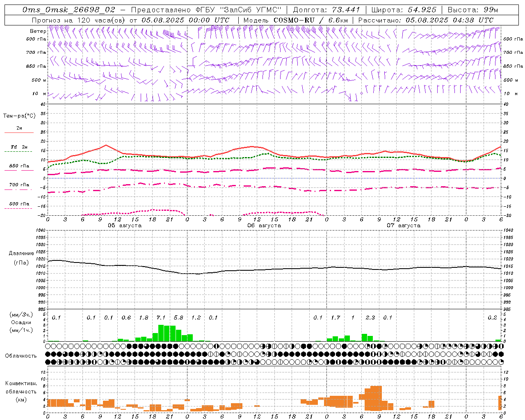This screenshot has width=525, height=420.
Task: Select the Модель COSMO-RU / 6.6км label
Action: (x=295, y=20)
